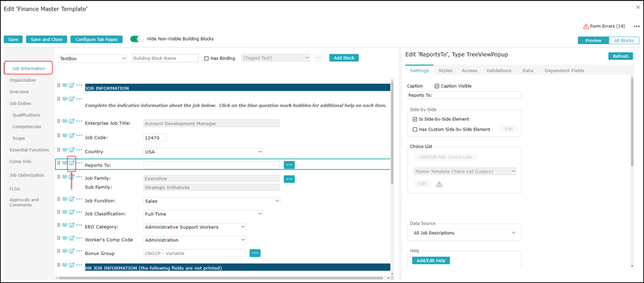The height and width of the screenshot is (283, 644).
Task: Check the Has Binding checkbox
Action: [207, 58]
